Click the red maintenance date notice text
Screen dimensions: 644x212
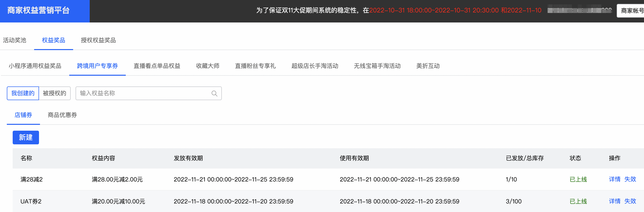tap(455, 10)
